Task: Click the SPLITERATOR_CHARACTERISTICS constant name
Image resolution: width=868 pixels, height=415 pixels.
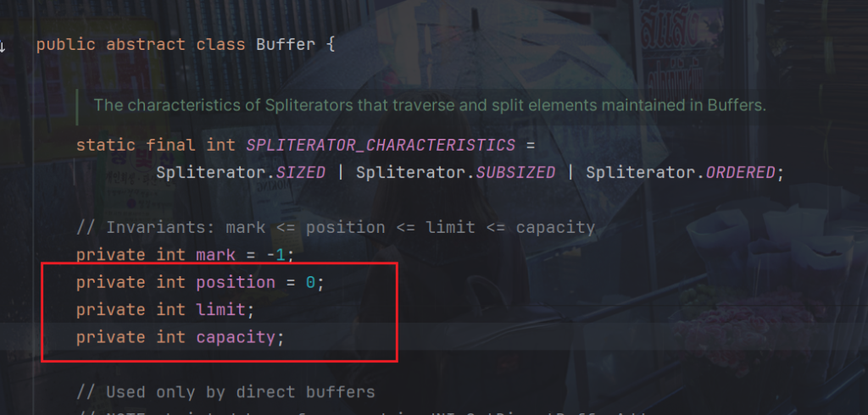Action: [x=380, y=145]
